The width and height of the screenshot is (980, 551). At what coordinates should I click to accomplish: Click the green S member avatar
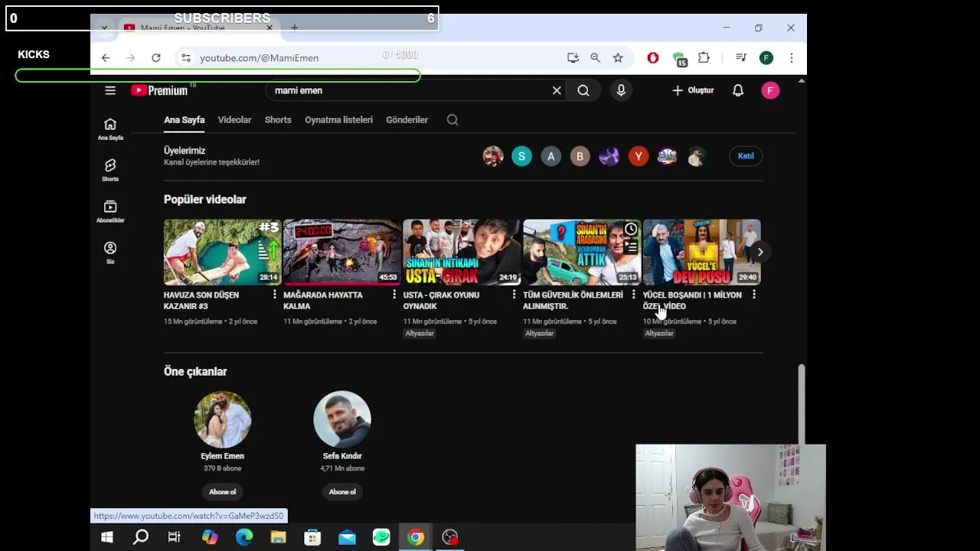pos(521,156)
